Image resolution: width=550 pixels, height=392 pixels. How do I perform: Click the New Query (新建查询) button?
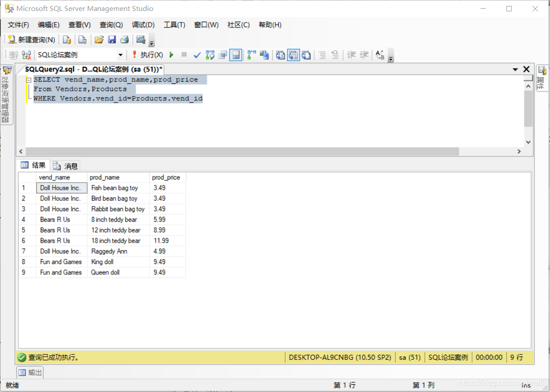31,40
